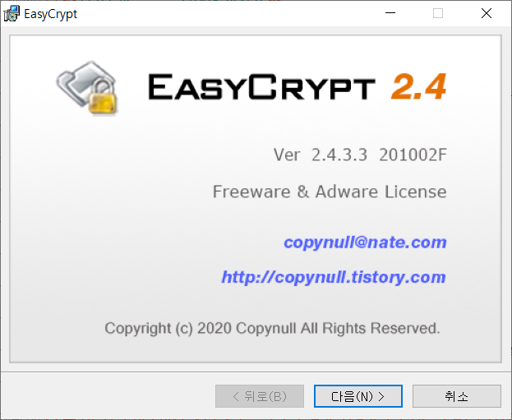
Task: Click the EasyCrypt installer icon in title bar
Action: 12,14
